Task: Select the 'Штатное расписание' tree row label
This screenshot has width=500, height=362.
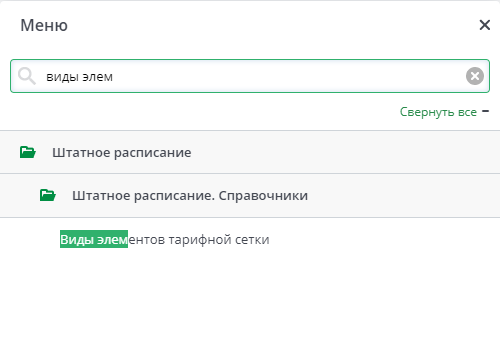Action: pyautogui.click(x=122, y=153)
